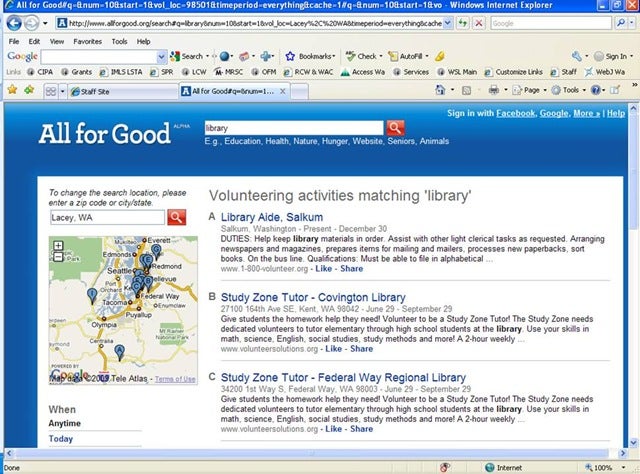
Task: Open the File menu
Action: pyautogui.click(x=14, y=41)
